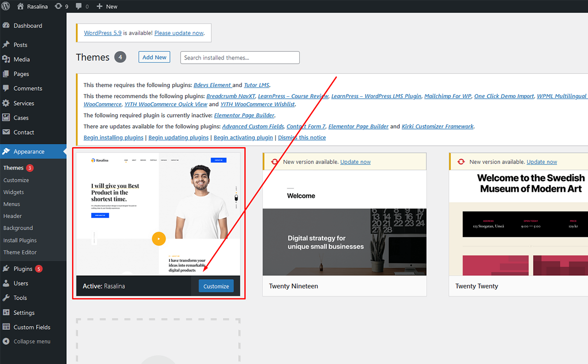Viewport: 588px width, 364px height.
Task: Open the Kirki Customizer Framework link
Action: [438, 127]
